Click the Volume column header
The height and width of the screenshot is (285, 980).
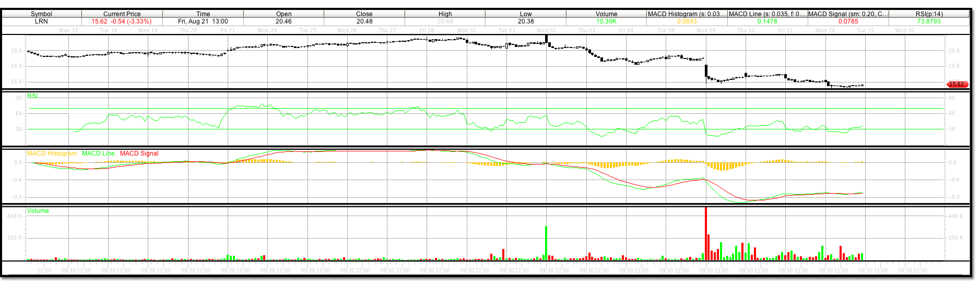pyautogui.click(x=606, y=14)
